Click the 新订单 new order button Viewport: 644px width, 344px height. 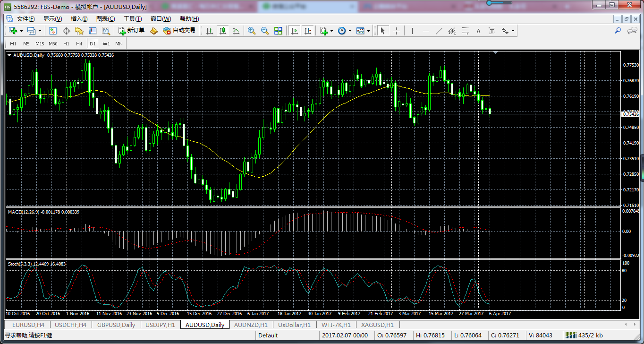pos(132,31)
